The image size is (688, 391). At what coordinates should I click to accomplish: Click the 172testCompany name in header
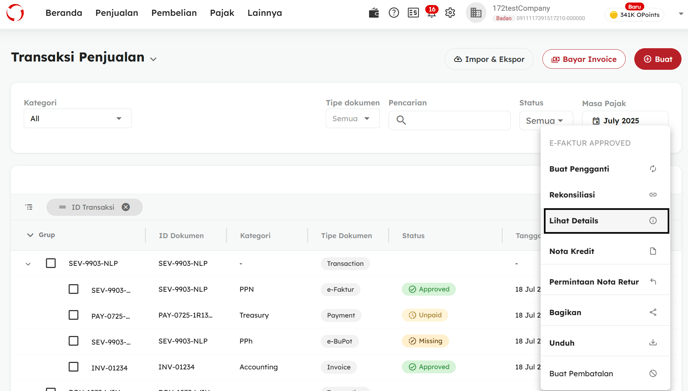click(x=521, y=8)
